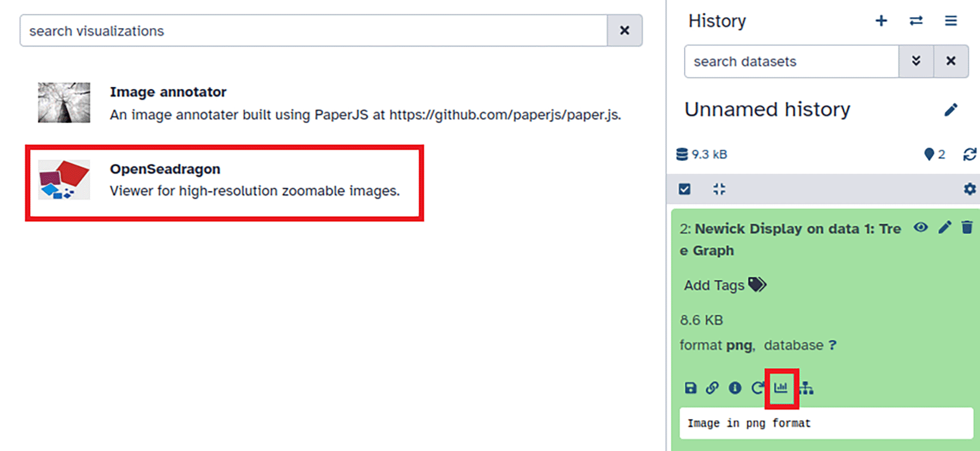Collapse the Newick Display dataset title

pos(790,240)
